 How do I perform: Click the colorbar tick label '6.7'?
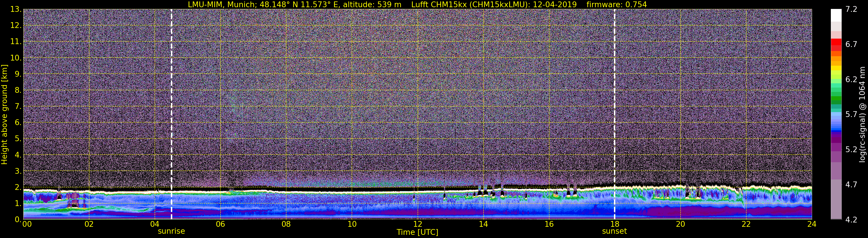point(851,44)
